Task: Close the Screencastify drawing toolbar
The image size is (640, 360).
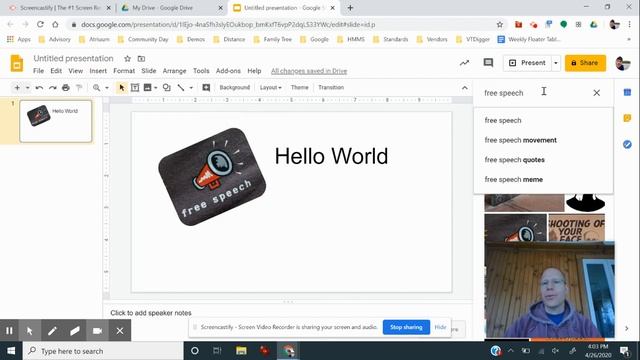Action: tap(120, 331)
